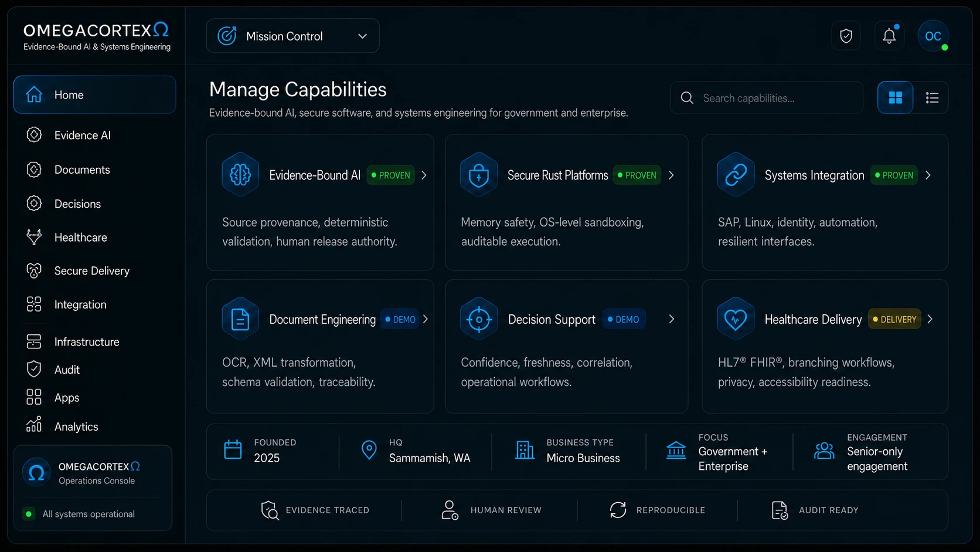Go to Home in the sidebar
This screenshot has height=552, width=980.
coord(94,94)
